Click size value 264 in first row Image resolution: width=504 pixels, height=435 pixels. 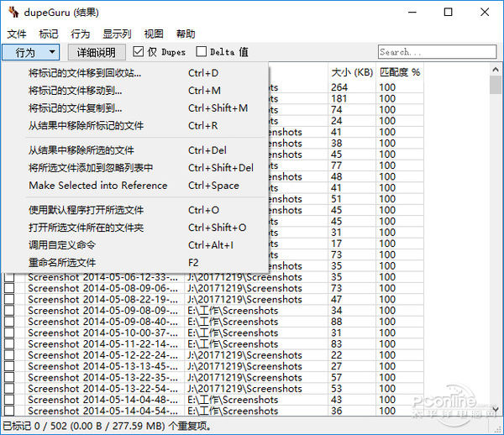coord(339,87)
